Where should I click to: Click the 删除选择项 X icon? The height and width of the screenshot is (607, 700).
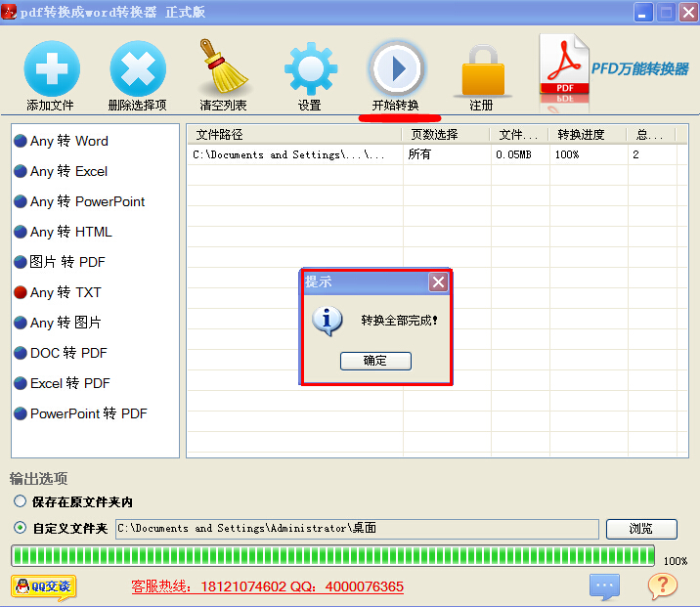click(138, 68)
